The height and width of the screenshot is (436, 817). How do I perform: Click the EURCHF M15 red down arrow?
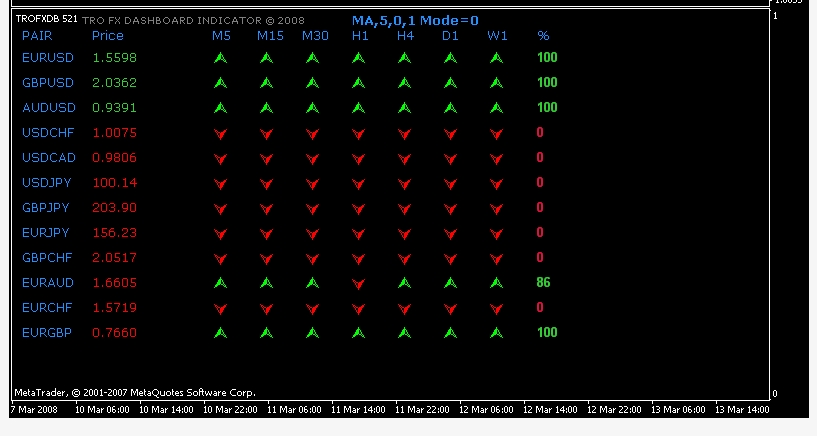266,308
